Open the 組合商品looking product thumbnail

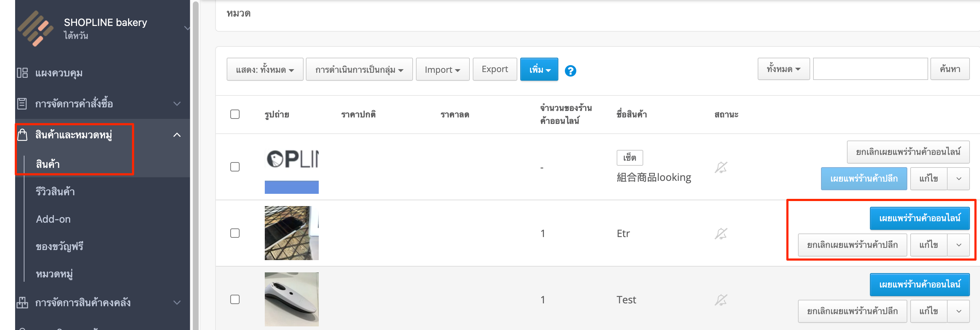(x=292, y=167)
